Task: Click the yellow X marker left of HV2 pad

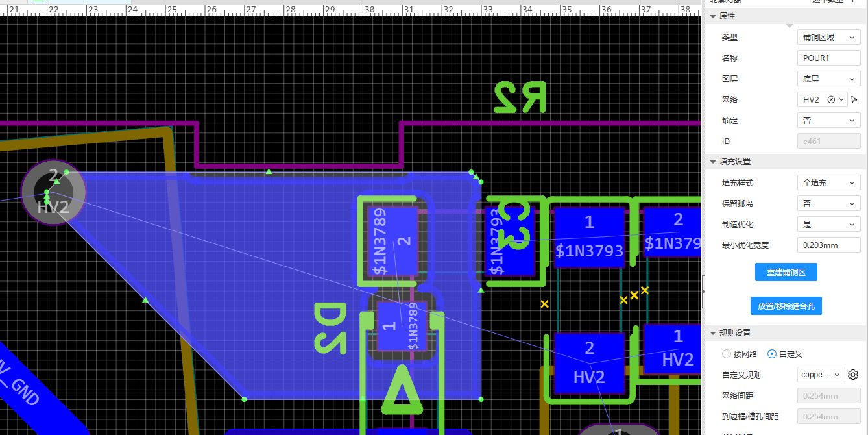Action: [544, 303]
